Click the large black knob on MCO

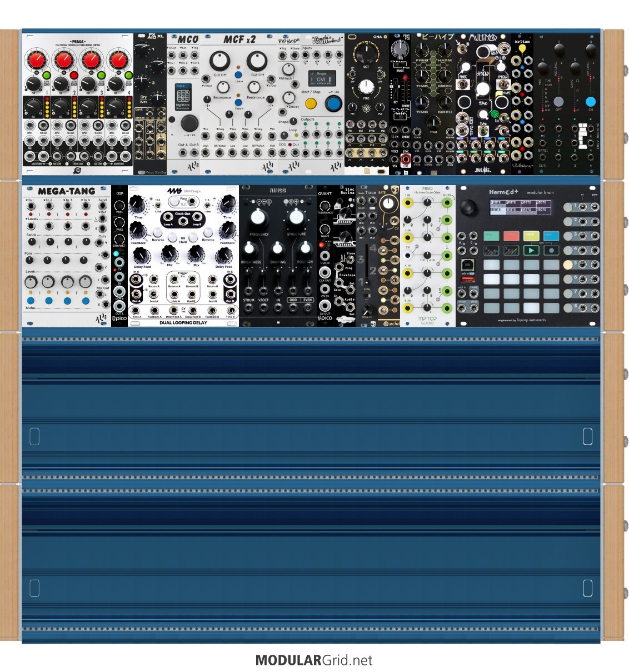189,123
